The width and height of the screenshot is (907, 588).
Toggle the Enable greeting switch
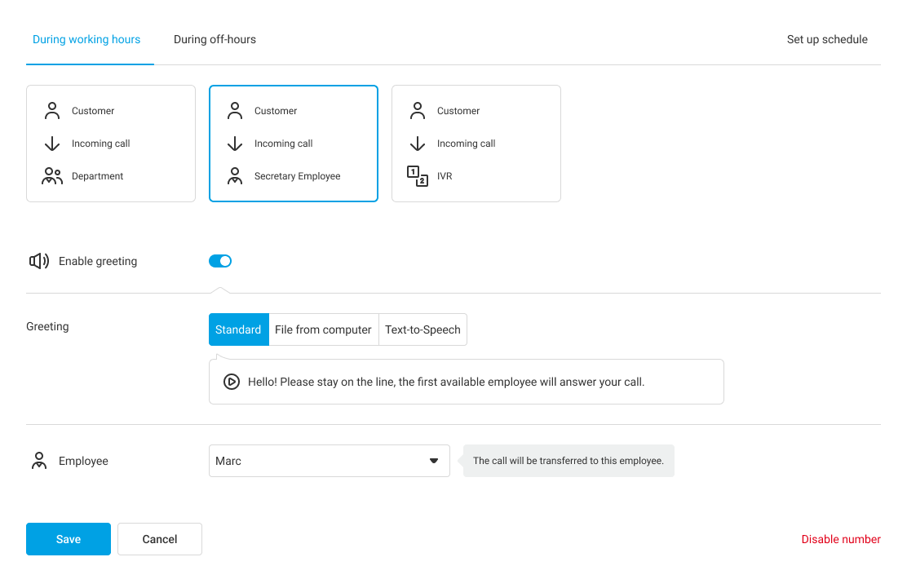coord(220,261)
